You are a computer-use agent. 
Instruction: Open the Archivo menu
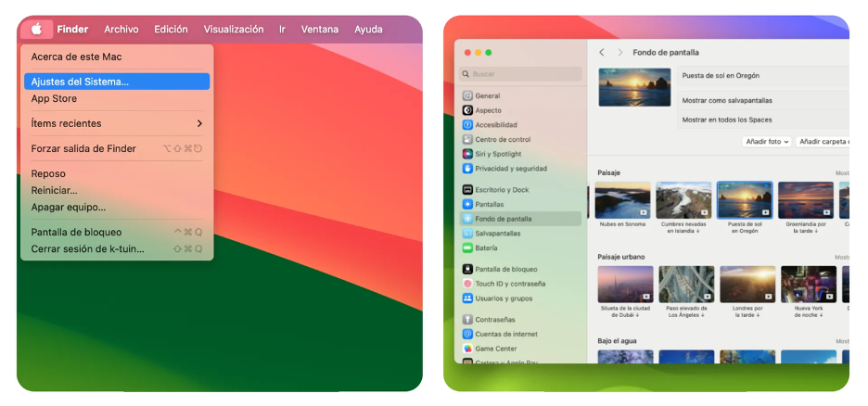coord(121,30)
